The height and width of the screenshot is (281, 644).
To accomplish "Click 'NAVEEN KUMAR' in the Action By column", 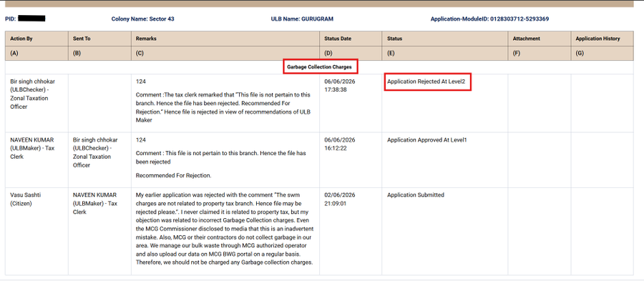I will pyautogui.click(x=31, y=140).
